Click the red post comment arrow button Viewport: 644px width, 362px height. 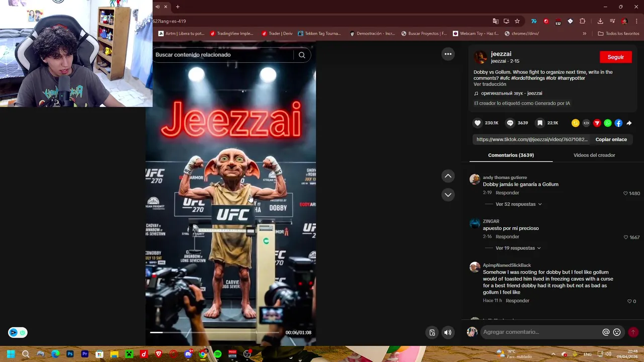tap(633, 332)
